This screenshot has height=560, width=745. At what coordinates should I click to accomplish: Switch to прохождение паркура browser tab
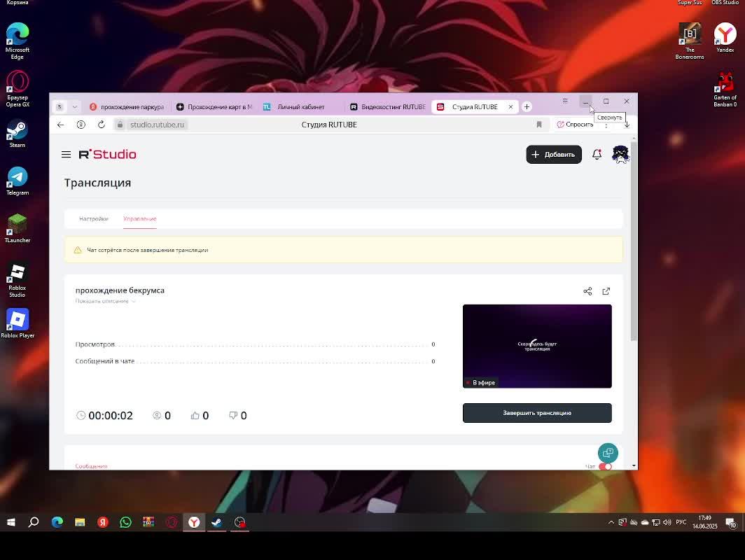pos(127,107)
